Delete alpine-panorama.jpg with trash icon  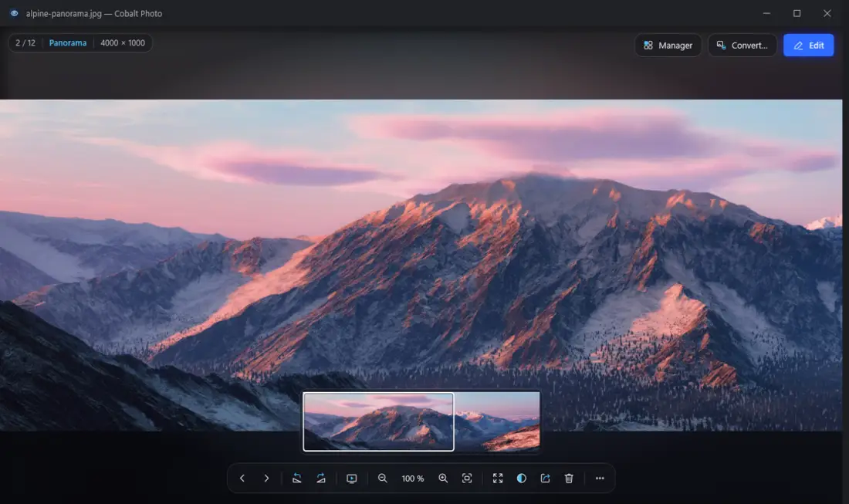(569, 478)
